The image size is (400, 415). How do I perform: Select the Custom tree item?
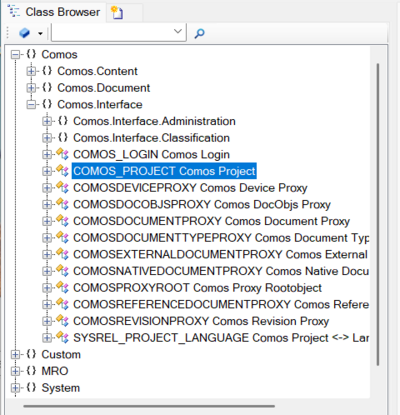pyautogui.click(x=61, y=354)
